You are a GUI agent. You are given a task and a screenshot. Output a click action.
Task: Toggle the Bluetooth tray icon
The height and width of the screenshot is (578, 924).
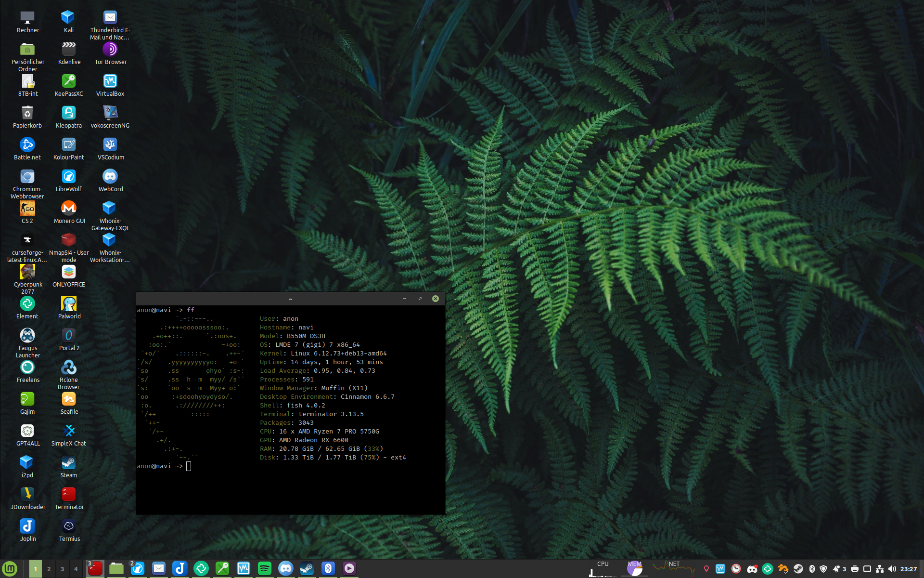pos(812,569)
